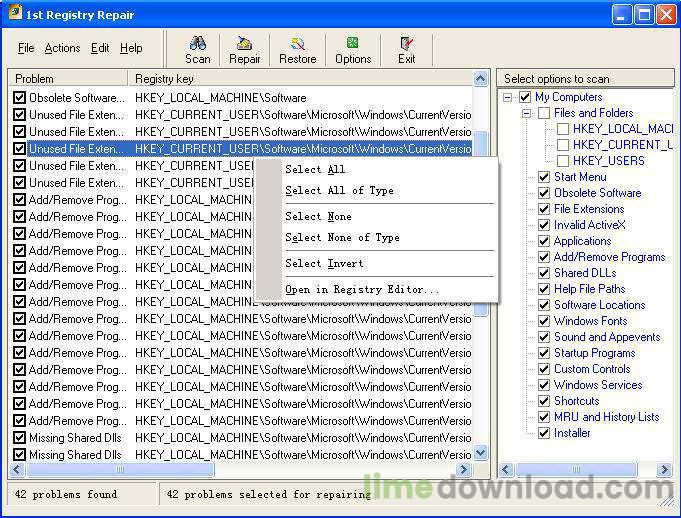Toggle Applications scan checkbox
681x518 pixels.
click(544, 241)
